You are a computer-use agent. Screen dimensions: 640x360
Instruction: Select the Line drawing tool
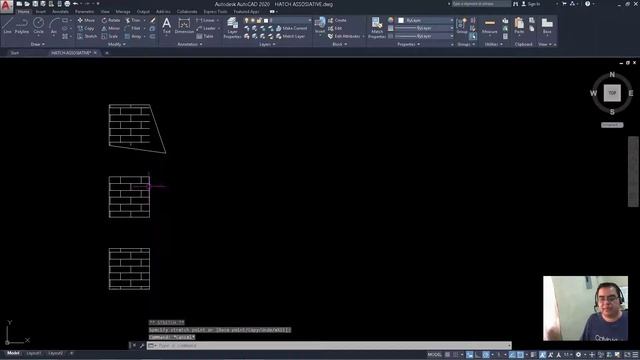click(x=7, y=25)
